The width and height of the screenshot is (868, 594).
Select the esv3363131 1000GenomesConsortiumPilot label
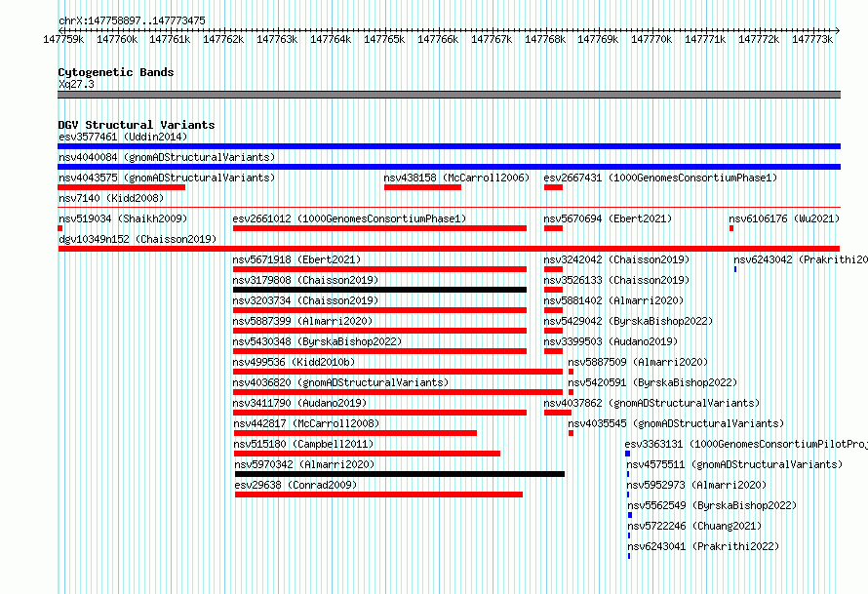click(746, 444)
